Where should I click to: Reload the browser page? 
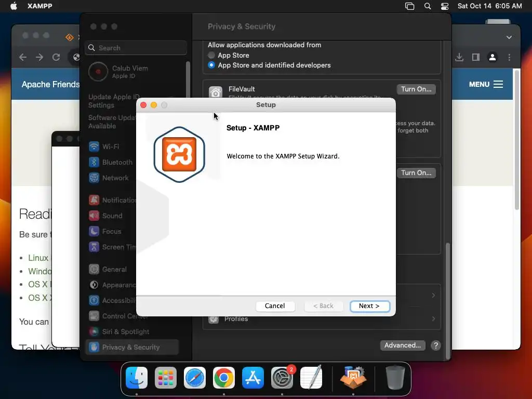(56, 57)
